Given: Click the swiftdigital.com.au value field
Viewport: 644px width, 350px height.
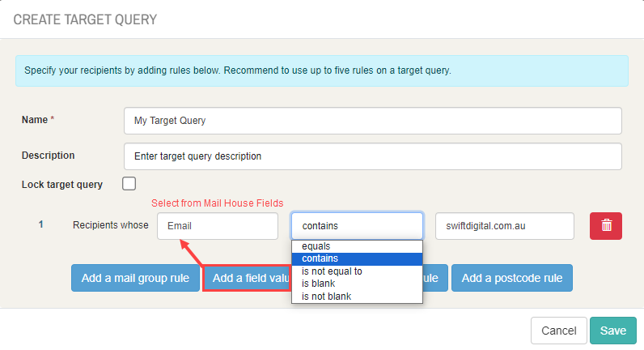Looking at the screenshot, I should click(x=505, y=226).
